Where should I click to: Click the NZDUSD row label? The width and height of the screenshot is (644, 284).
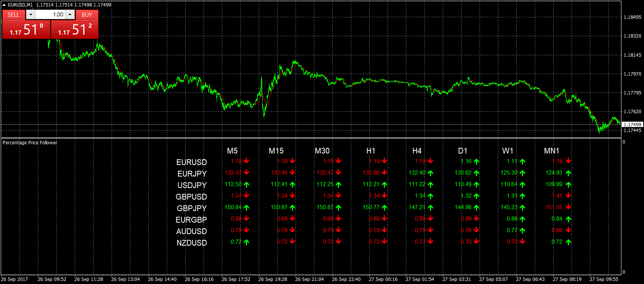point(192,243)
